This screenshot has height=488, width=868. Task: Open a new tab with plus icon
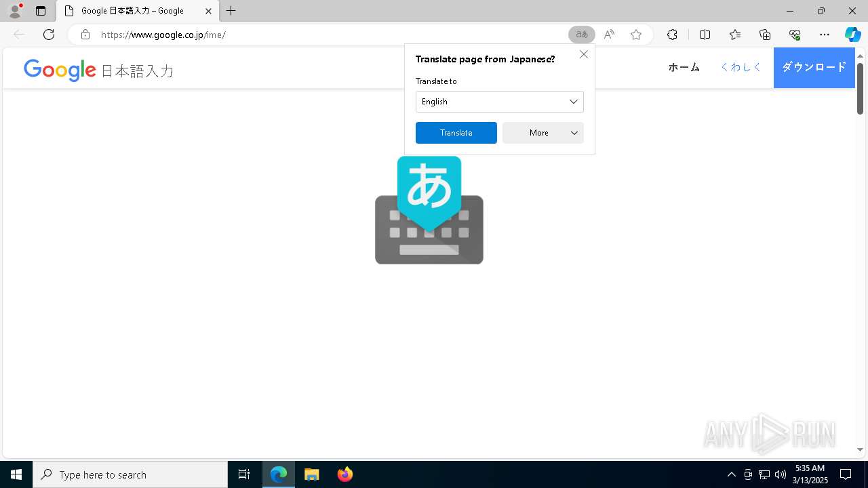tap(231, 11)
